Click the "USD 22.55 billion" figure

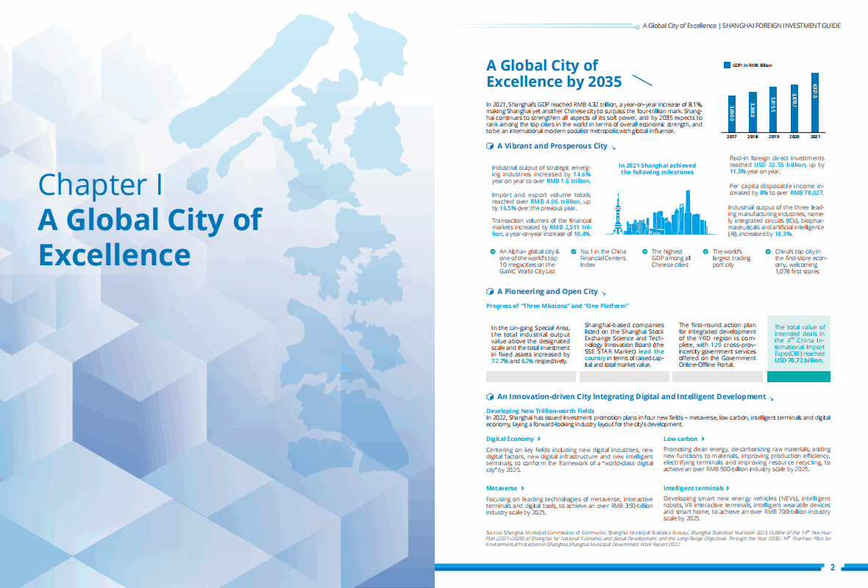[x=780, y=165]
